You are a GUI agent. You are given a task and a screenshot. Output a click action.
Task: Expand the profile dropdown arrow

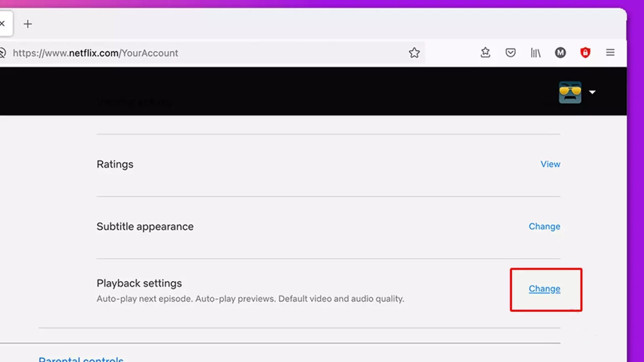click(592, 92)
